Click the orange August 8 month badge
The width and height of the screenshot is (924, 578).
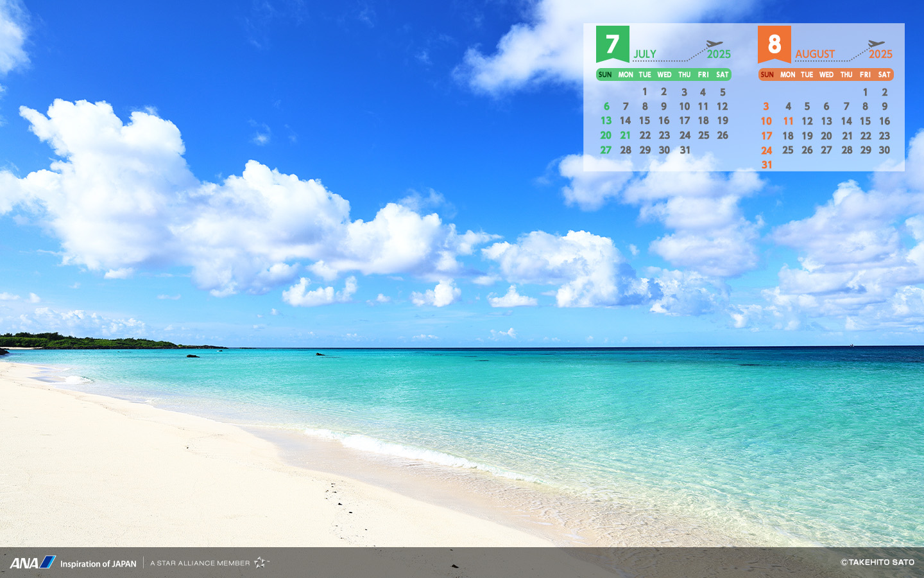click(x=774, y=44)
